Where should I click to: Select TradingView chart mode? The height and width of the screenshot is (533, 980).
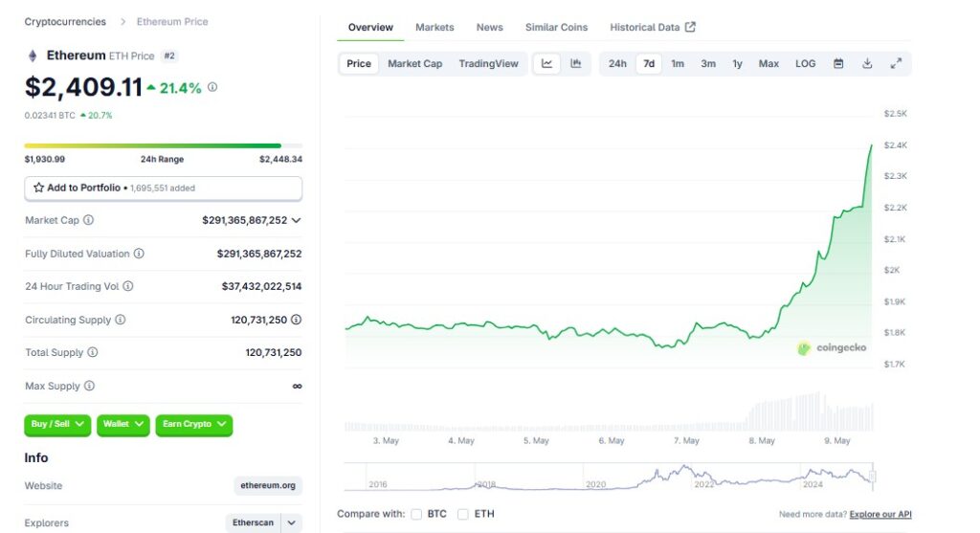pyautogui.click(x=489, y=64)
